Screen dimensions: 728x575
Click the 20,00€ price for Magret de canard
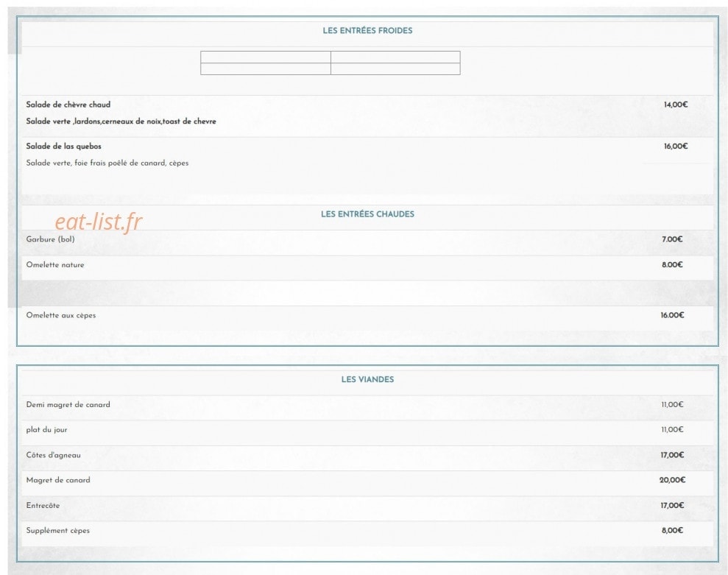pos(672,480)
